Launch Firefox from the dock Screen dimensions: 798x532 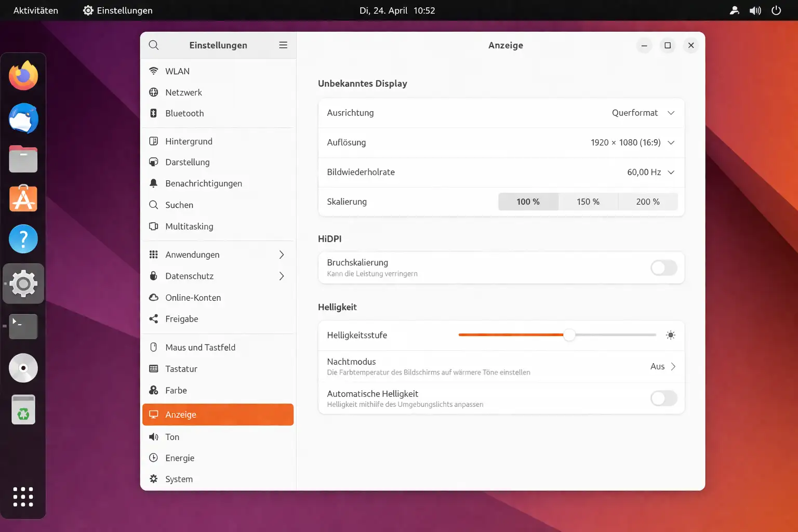(23, 75)
